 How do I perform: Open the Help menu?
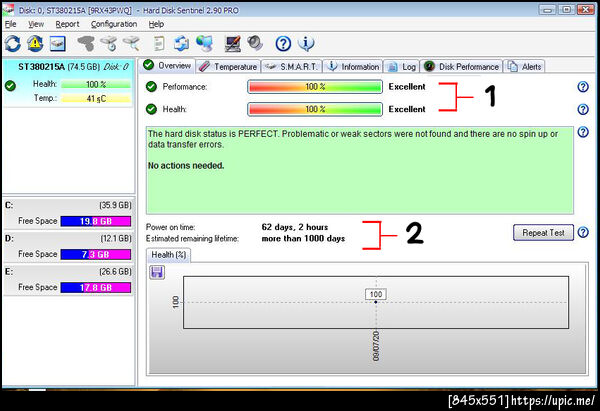(x=156, y=24)
